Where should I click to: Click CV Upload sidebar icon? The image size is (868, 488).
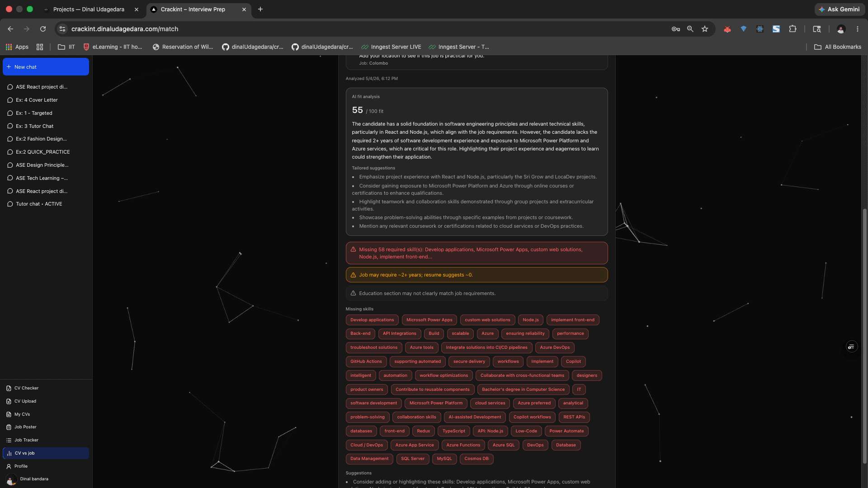click(9, 401)
